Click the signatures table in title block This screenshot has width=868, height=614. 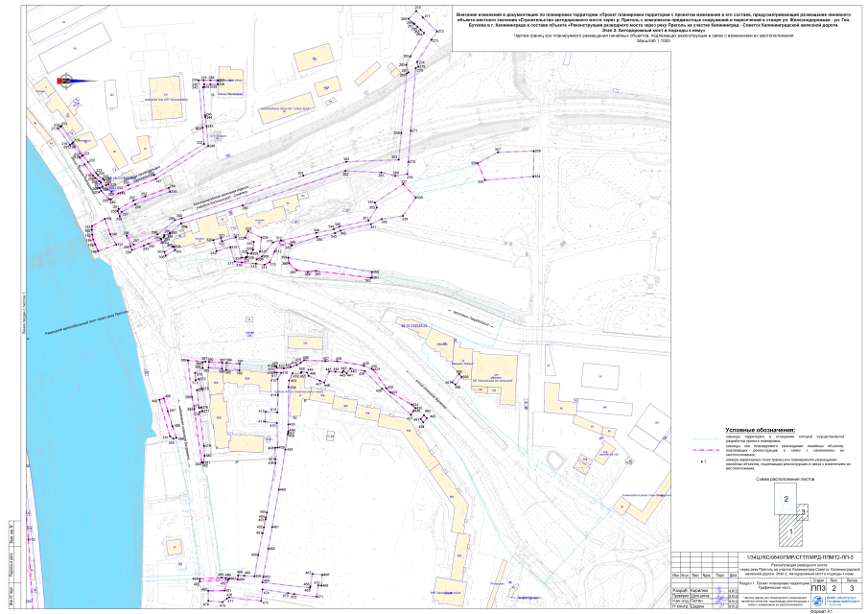[703, 596]
